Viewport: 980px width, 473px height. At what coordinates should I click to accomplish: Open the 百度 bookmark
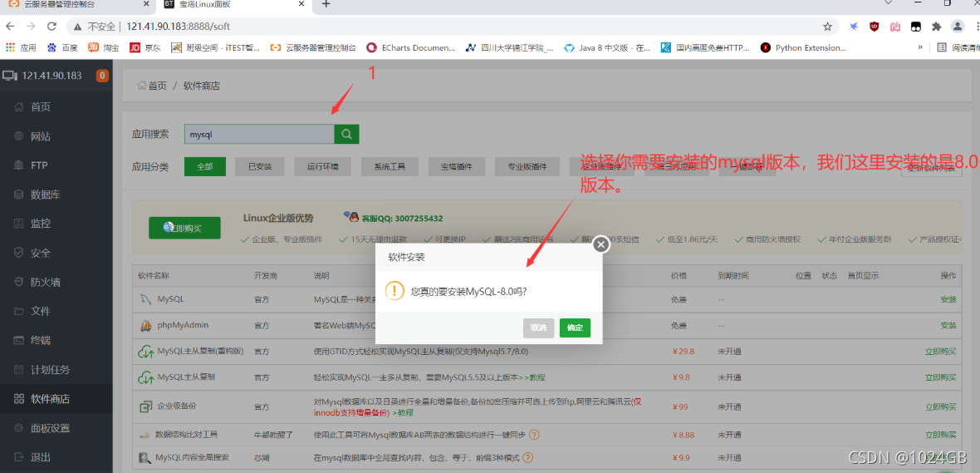coord(62,47)
